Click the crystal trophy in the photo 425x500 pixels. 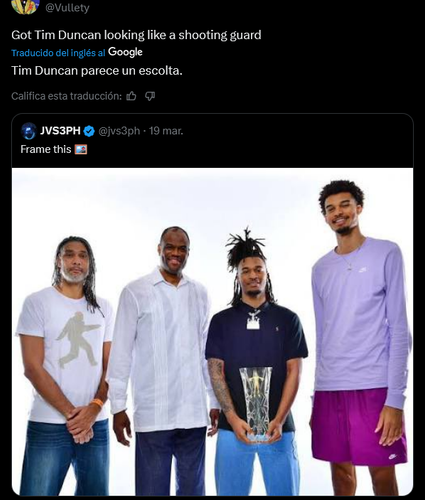point(256,404)
